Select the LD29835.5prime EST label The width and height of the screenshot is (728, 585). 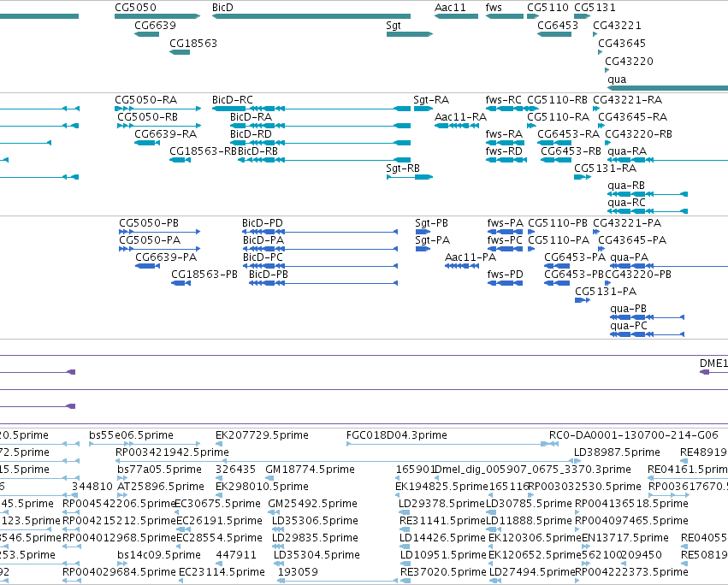tap(315, 539)
